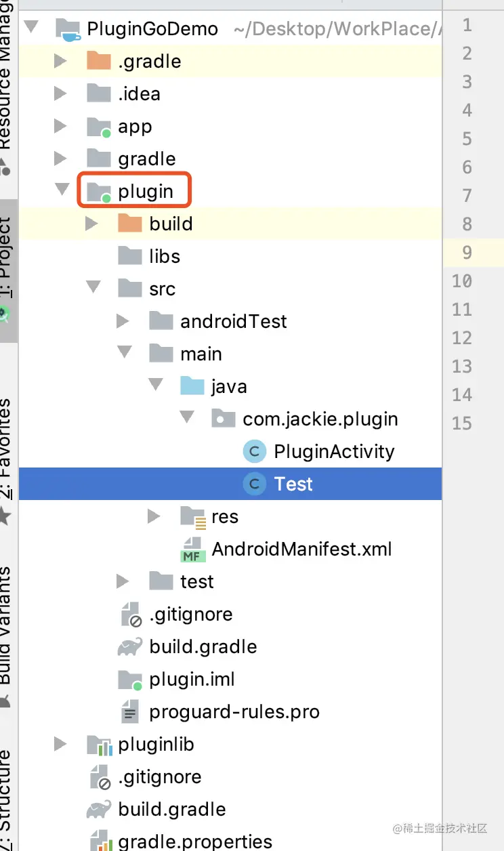Click the PluginActivity class icon
Image resolution: width=504 pixels, height=851 pixels.
pyautogui.click(x=255, y=451)
